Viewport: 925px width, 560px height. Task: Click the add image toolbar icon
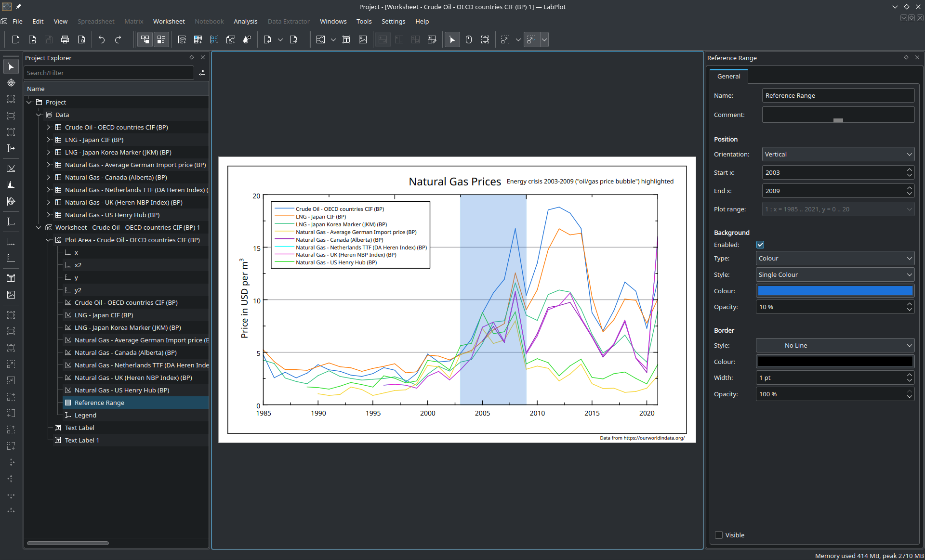(363, 39)
